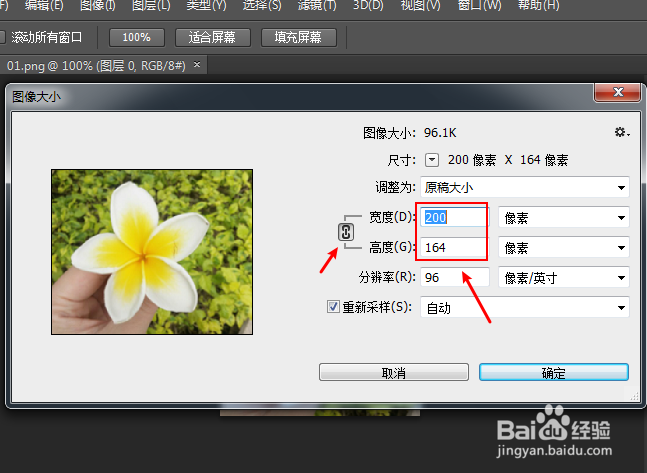Toggle the constrain proportions link icon
647x473 pixels.
(x=346, y=232)
